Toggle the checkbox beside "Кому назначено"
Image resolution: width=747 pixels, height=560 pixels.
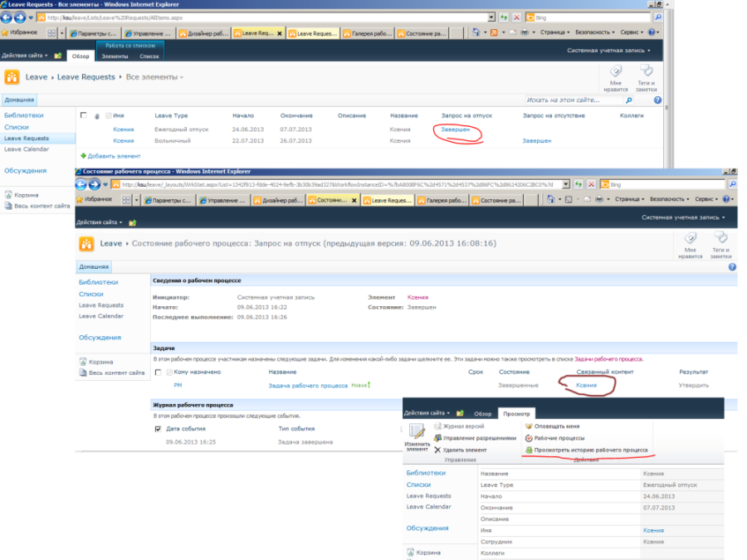click(159, 372)
